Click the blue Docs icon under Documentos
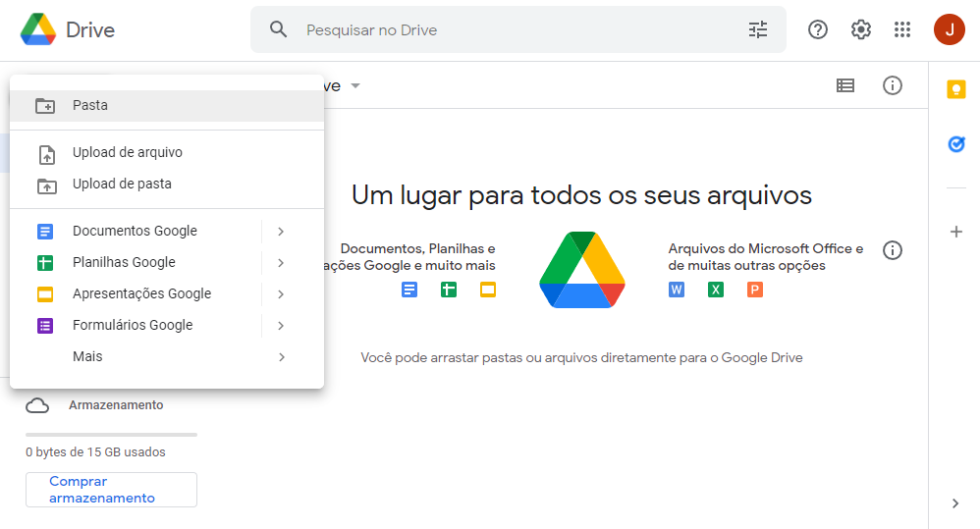The width and height of the screenshot is (980, 529). click(x=409, y=290)
